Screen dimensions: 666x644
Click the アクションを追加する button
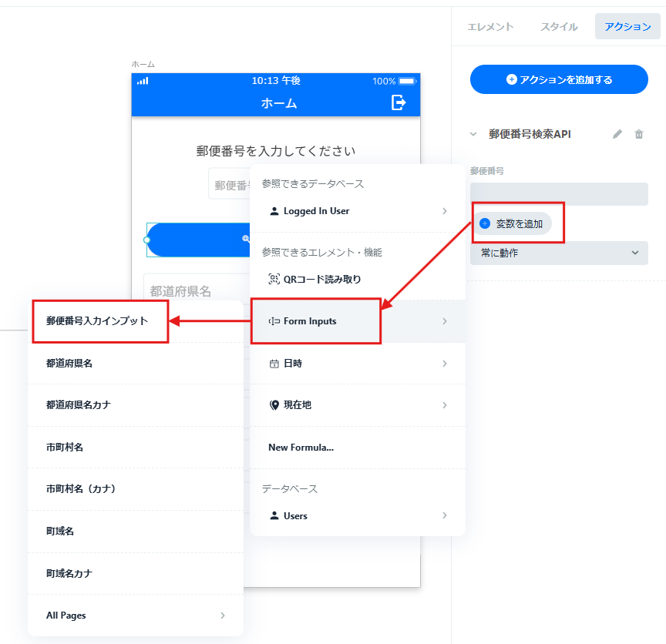coord(559,79)
